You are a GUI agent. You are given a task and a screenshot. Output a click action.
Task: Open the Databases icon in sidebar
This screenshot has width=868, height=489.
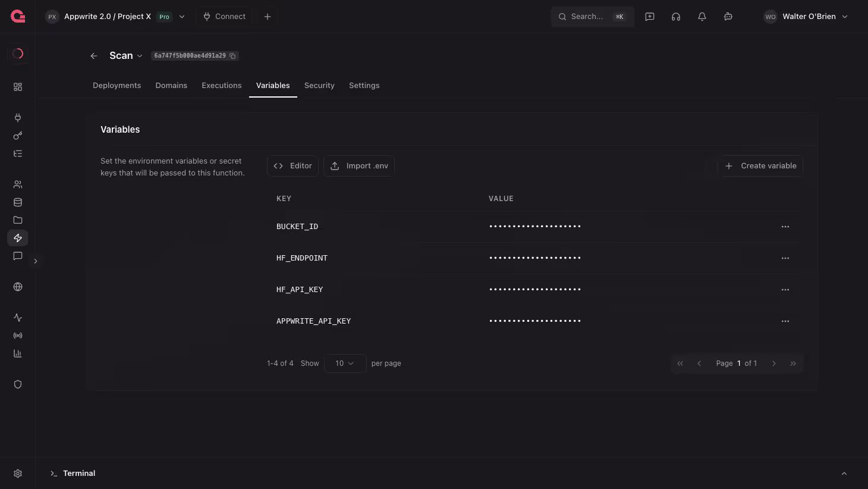(18, 202)
